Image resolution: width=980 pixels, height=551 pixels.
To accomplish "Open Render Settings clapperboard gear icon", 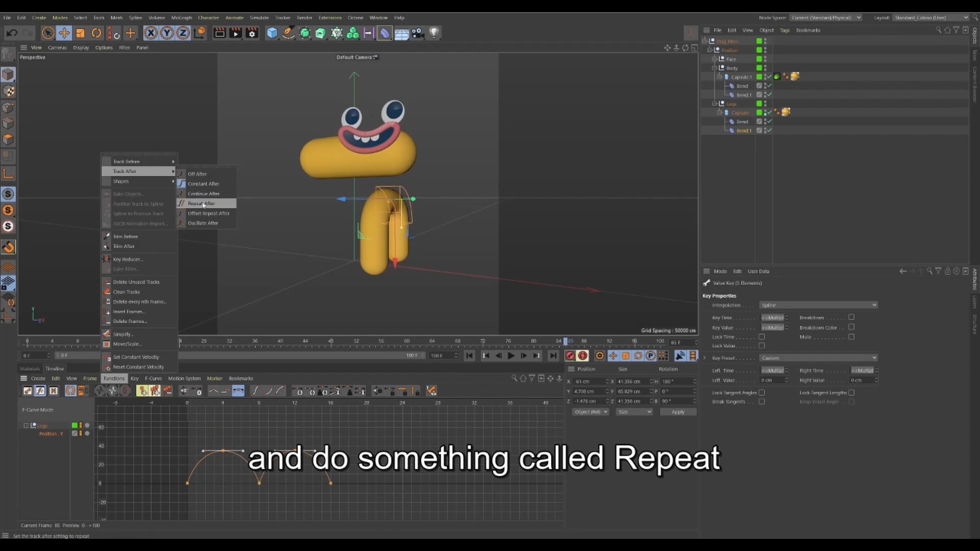I will point(252,33).
